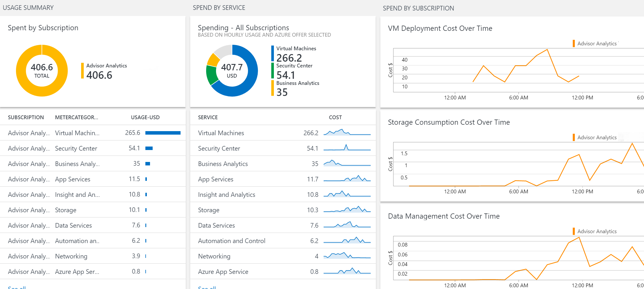Click the Automation and Control cost sparkline
This screenshot has height=289, width=644.
click(x=347, y=240)
